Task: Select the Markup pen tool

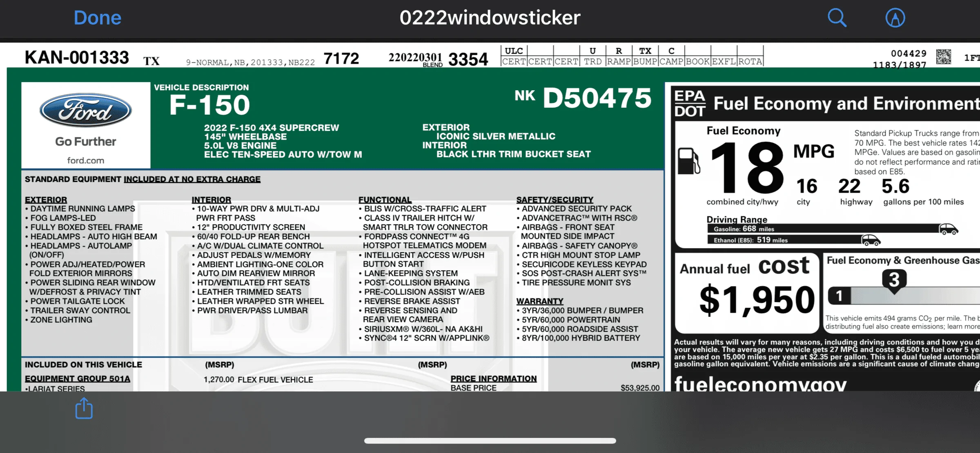Action: [x=895, y=18]
